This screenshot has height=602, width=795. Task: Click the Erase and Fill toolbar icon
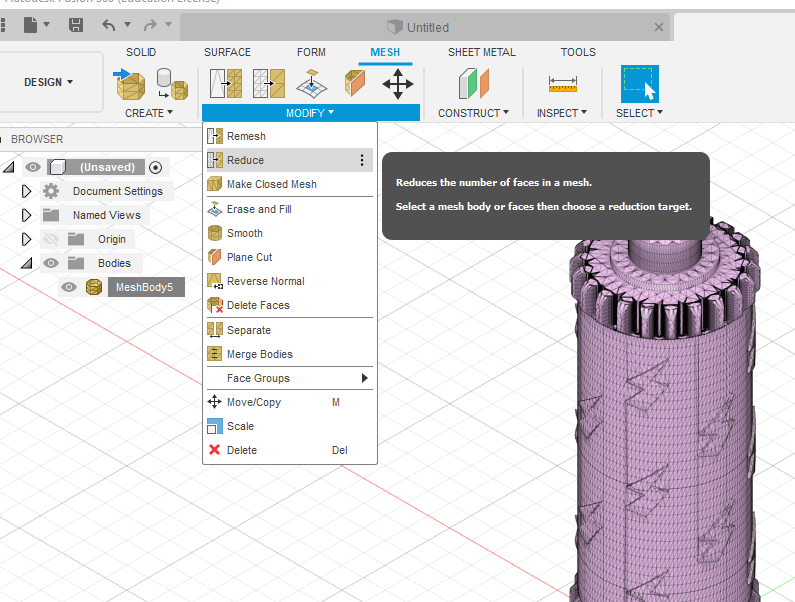[312, 84]
